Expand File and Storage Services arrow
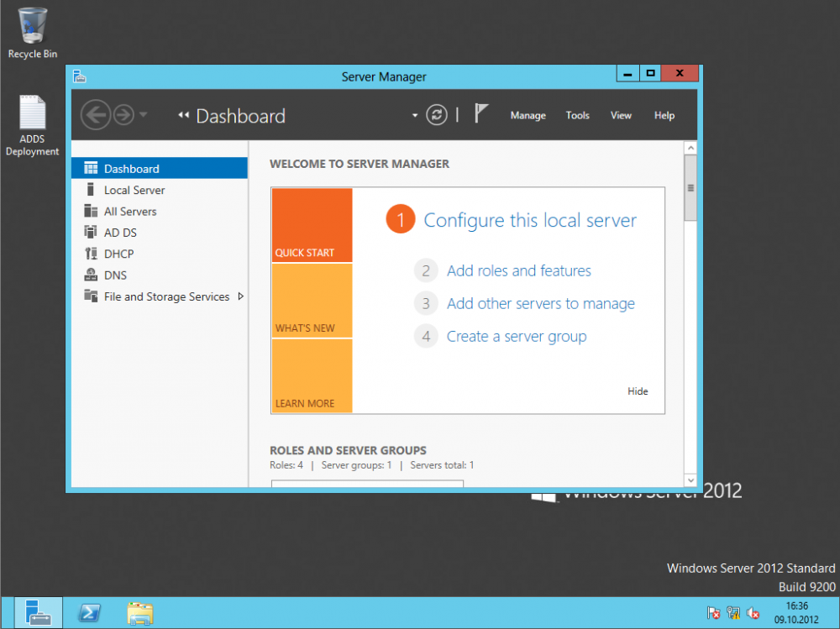840x629 pixels. tap(240, 296)
